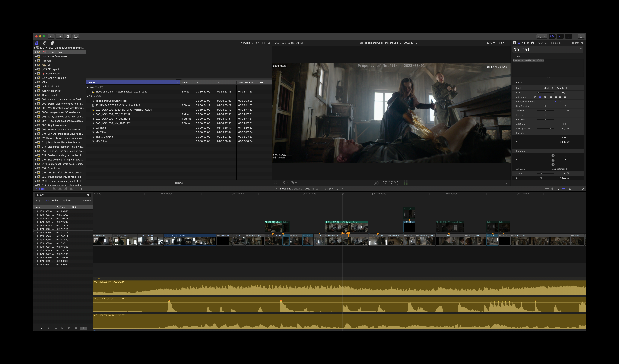The height and width of the screenshot is (364, 619).
Task: Open the Import Media arrow button
Action: (x=51, y=36)
